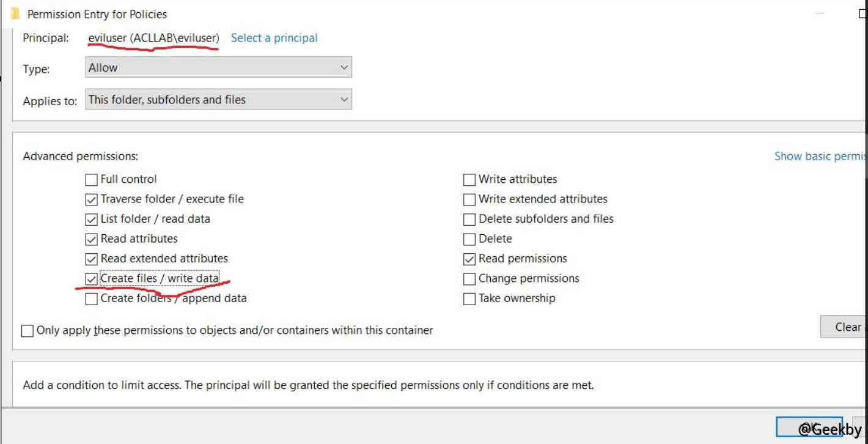Uncheck the Read permissions box

469,259
